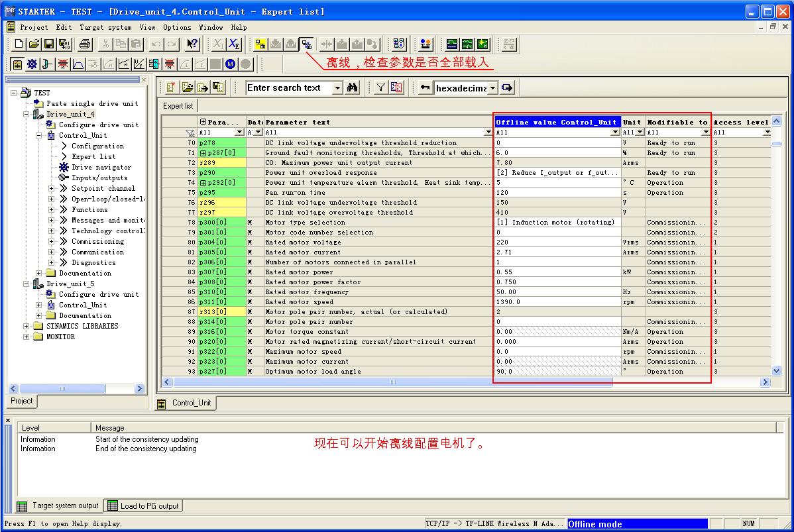Click the yellow Connect to target system icon
Image resolution: width=794 pixels, height=532 pixels.
(260, 44)
